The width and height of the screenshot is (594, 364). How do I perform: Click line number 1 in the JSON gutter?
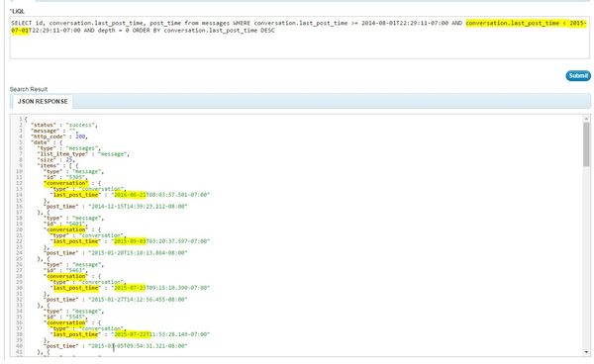pyautogui.click(x=20, y=119)
